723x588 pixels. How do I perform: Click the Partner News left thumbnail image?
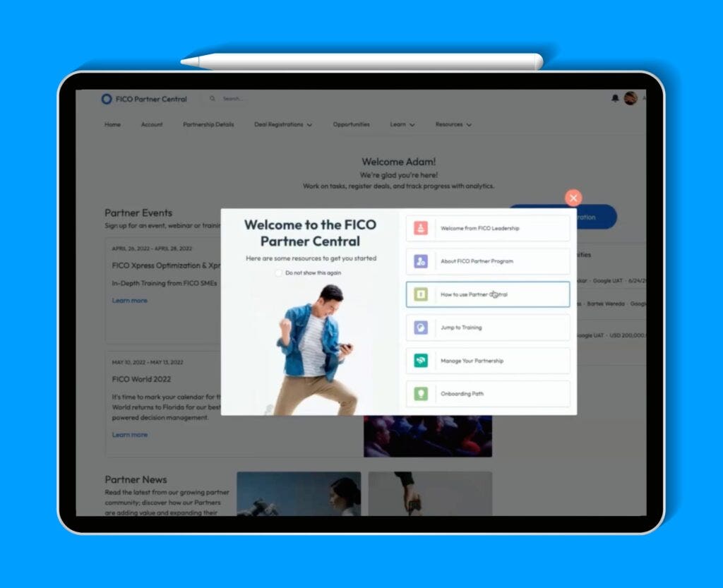(x=299, y=493)
